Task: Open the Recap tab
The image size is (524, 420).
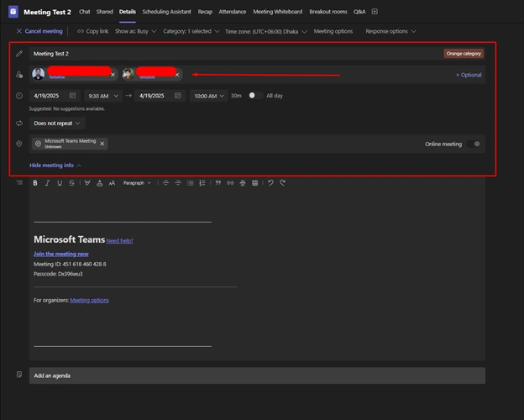Action: (205, 12)
